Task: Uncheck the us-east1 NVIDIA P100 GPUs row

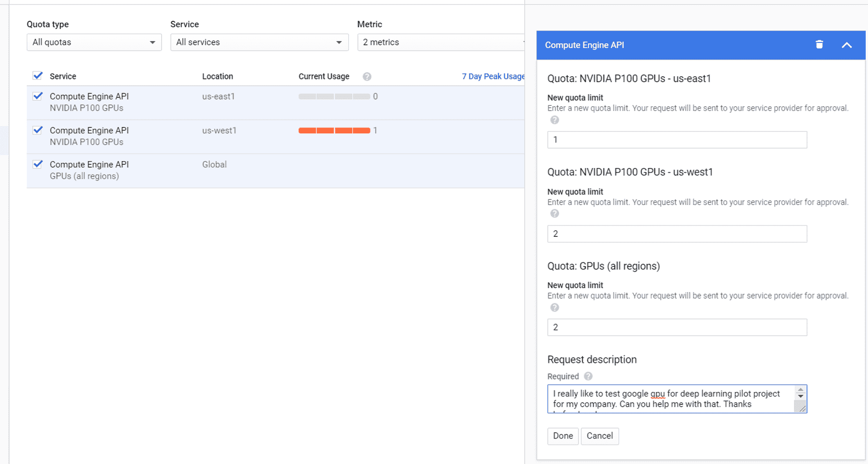Action: 38,96
